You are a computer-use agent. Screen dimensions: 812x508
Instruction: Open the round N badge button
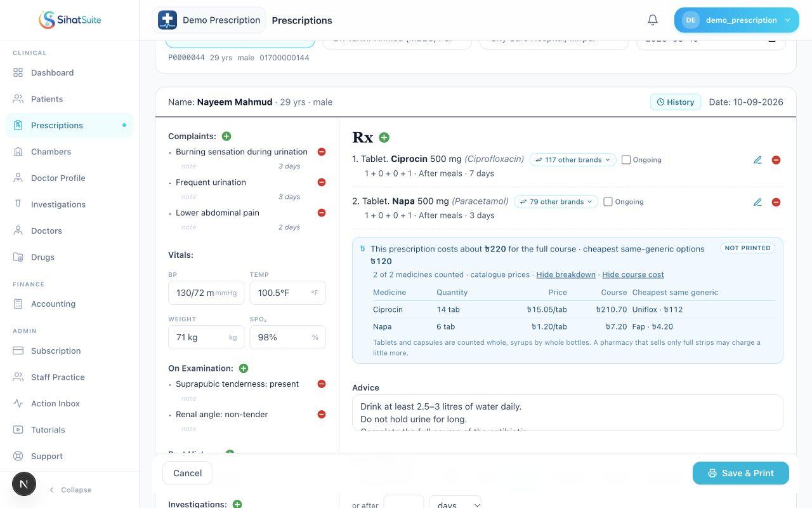[x=24, y=484]
